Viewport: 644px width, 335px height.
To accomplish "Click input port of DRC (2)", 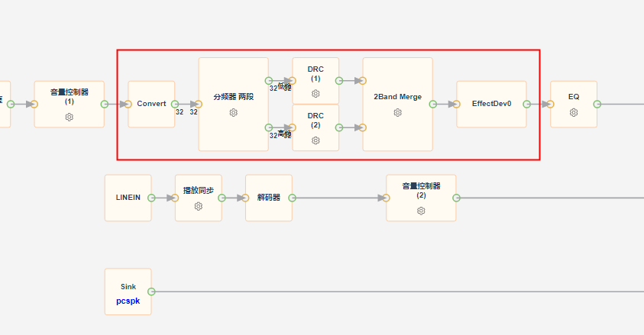I will pyautogui.click(x=293, y=127).
